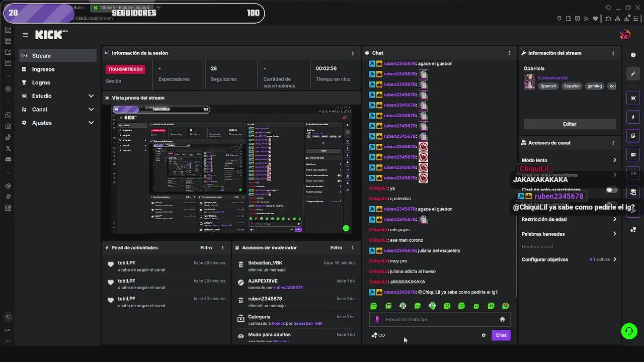
Task: Open Discord in the browser sidebar
Action: click(x=8, y=159)
